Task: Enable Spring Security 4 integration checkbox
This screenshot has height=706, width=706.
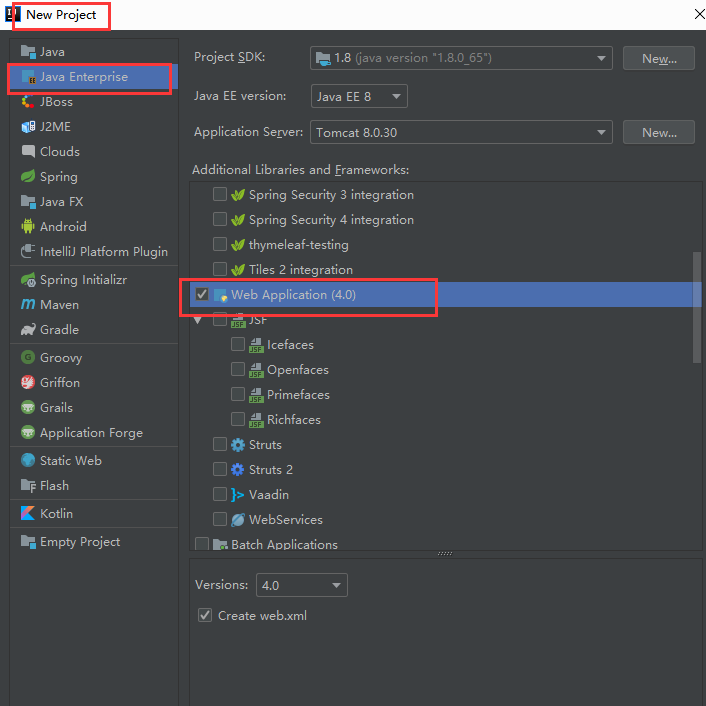Action: click(x=220, y=219)
